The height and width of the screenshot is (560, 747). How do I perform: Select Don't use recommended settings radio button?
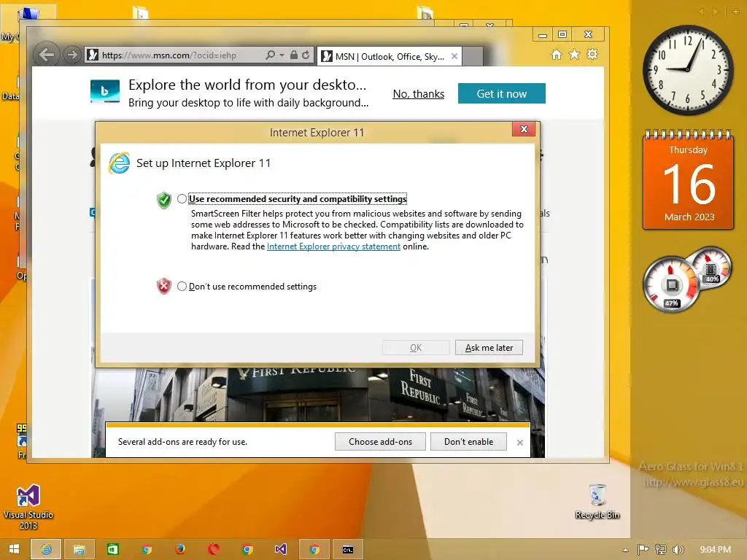[x=182, y=286]
